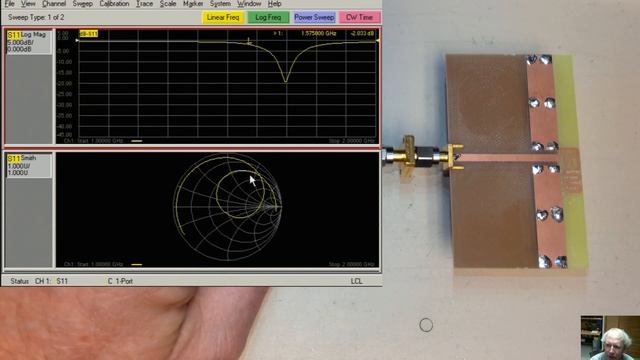This screenshot has height=360, width=640.
Task: Click Stop 2.00000 GHz in Smith chart window
Action: [x=351, y=264]
